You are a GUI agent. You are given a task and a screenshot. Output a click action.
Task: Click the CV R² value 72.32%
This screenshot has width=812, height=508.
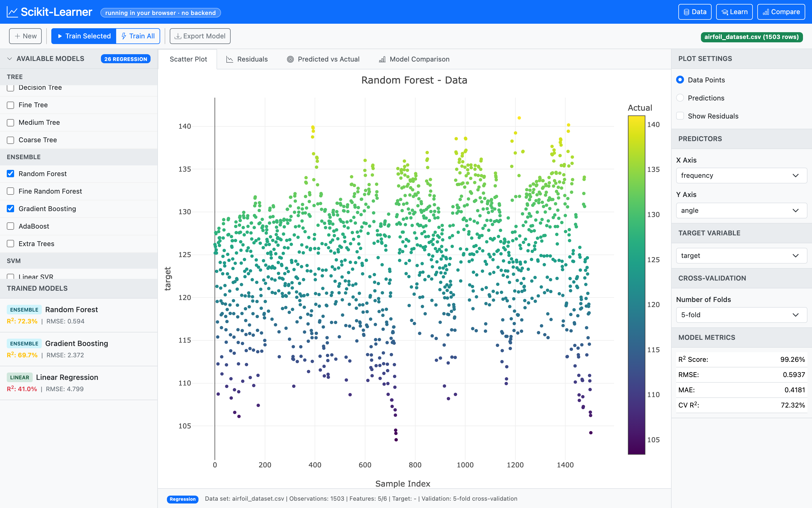(793, 405)
